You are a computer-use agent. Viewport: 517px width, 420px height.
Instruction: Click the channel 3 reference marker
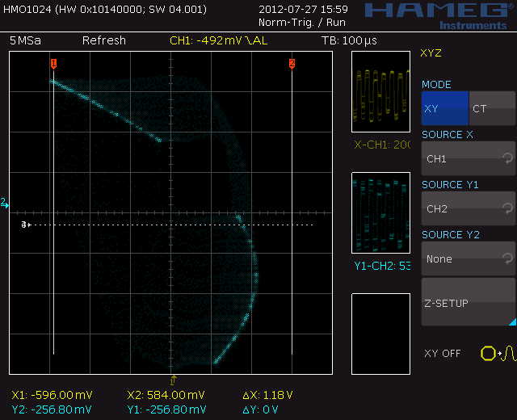pos(25,225)
